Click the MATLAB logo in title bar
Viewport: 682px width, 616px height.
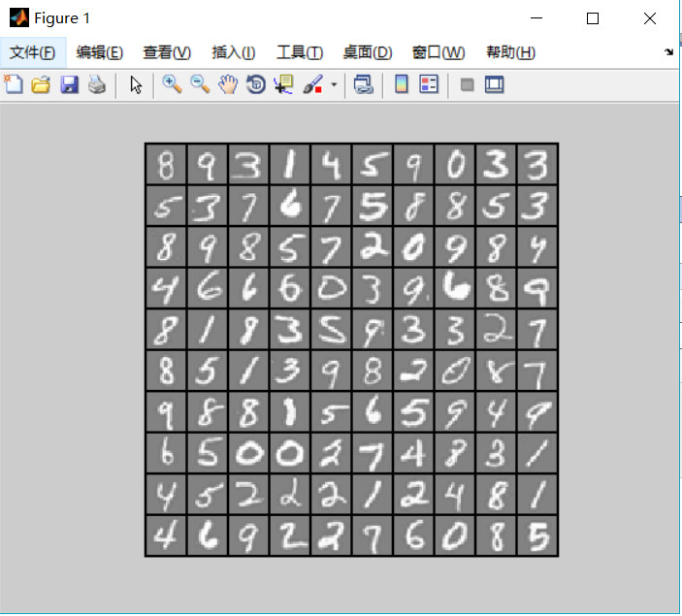pyautogui.click(x=19, y=17)
